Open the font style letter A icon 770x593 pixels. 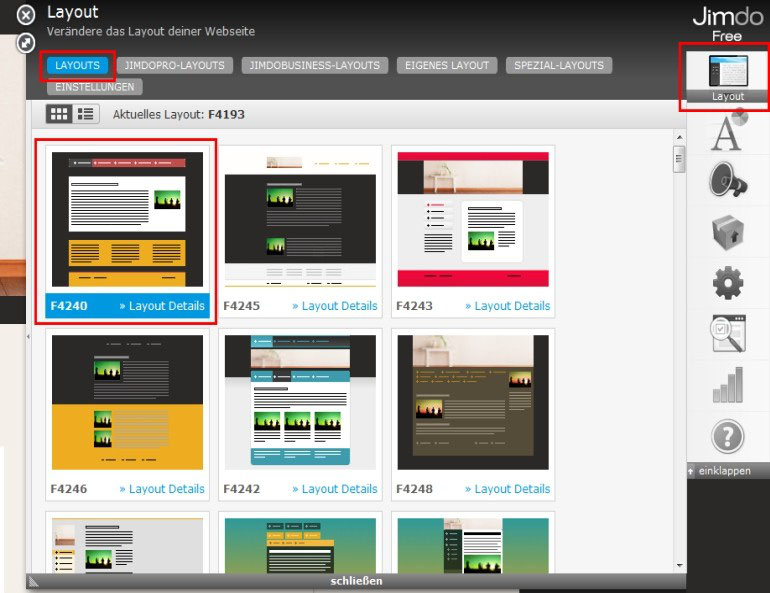(x=728, y=132)
